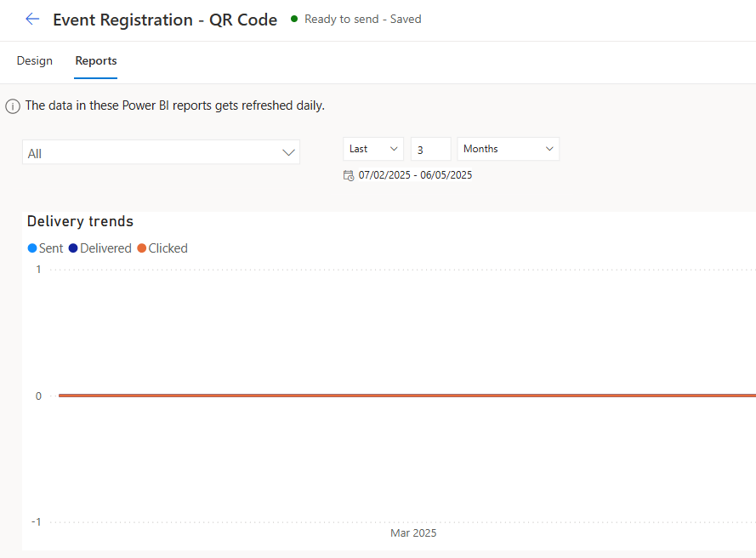The width and height of the screenshot is (756, 558).
Task: Click the Mar 2025 axis label
Action: pyautogui.click(x=413, y=533)
